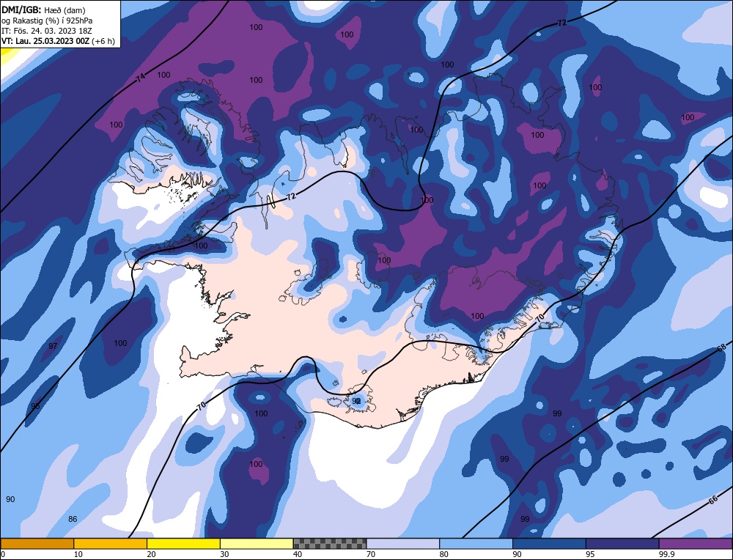Click the '97' humidity value on the map

[53, 346]
